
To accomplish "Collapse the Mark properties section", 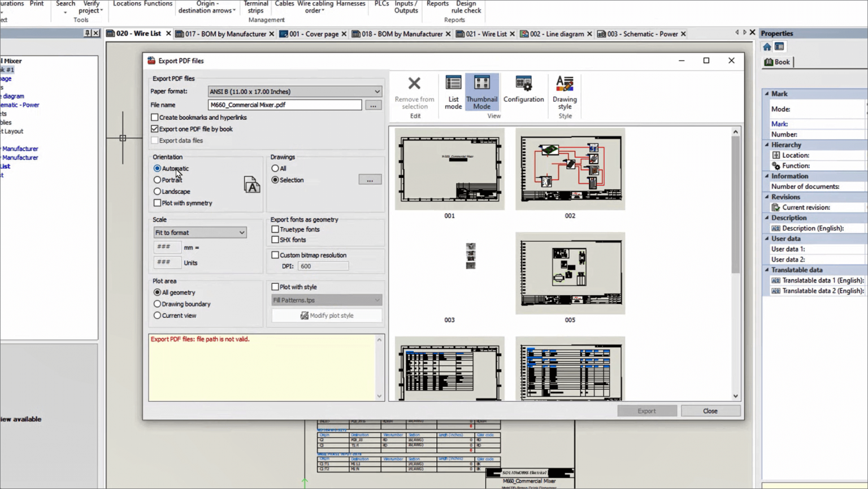I will pyautogui.click(x=767, y=94).
